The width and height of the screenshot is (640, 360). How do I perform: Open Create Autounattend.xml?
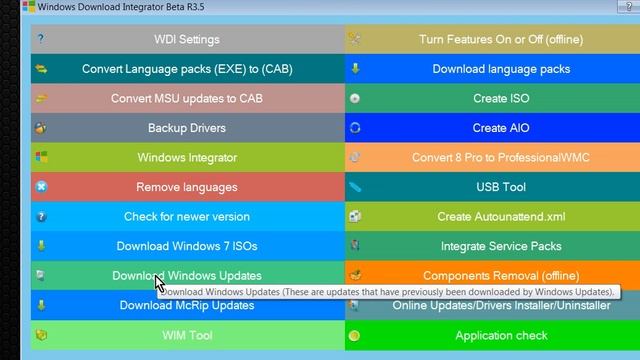(492, 216)
